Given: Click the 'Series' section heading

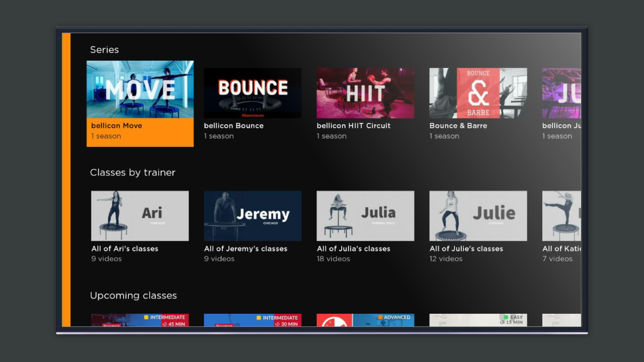Looking at the screenshot, I should (x=104, y=50).
